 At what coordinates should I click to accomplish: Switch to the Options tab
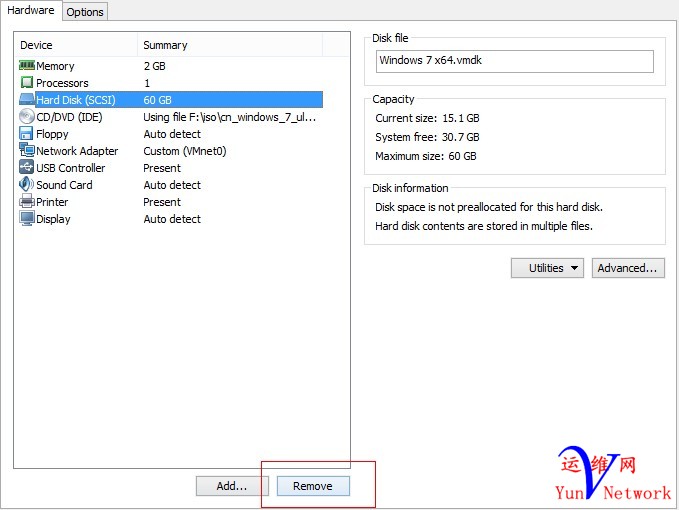(x=85, y=12)
